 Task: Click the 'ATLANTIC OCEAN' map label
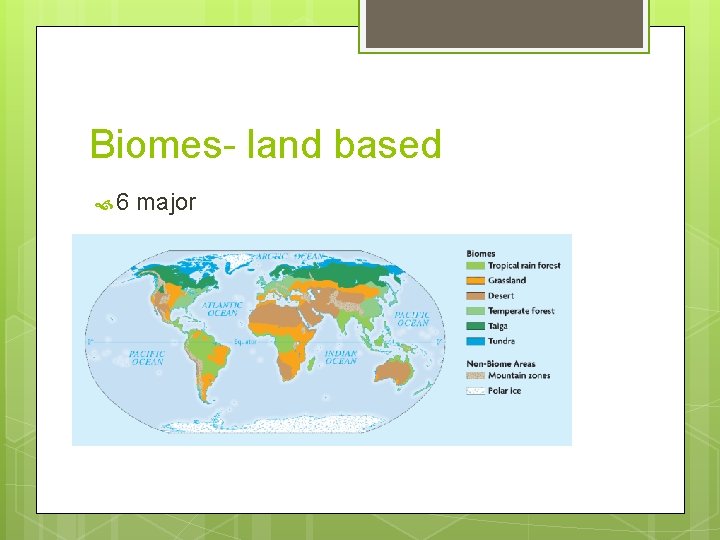pyautogui.click(x=222, y=309)
